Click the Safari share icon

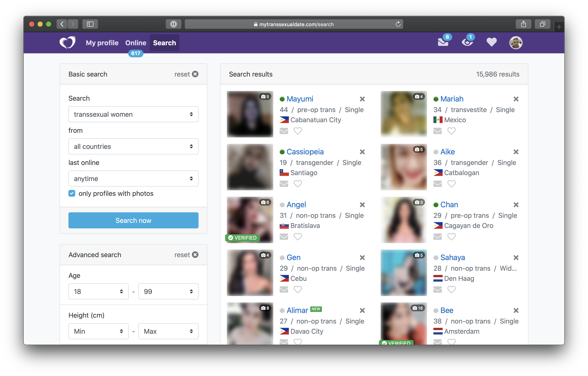point(523,24)
